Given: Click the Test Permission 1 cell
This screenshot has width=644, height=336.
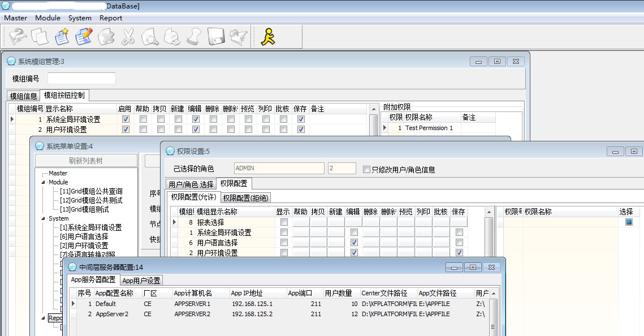Looking at the screenshot, I should [x=432, y=128].
